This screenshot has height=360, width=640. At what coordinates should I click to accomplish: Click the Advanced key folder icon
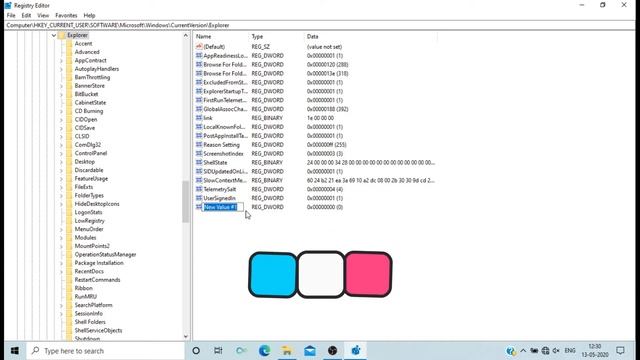(69, 52)
